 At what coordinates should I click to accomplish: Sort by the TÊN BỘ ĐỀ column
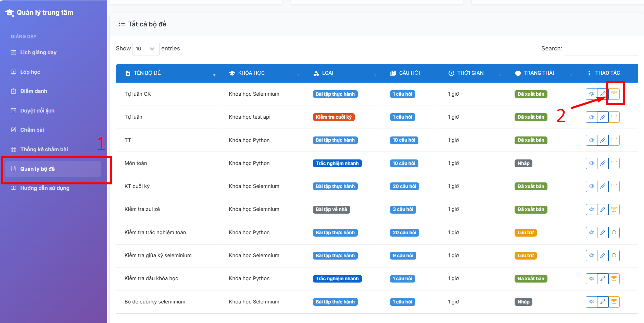(147, 73)
